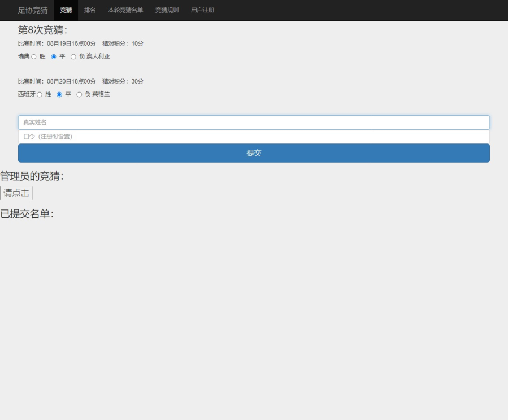The height and width of the screenshot is (420, 508).
Task: Open the 用户注册 registration page
Action: pyautogui.click(x=202, y=10)
